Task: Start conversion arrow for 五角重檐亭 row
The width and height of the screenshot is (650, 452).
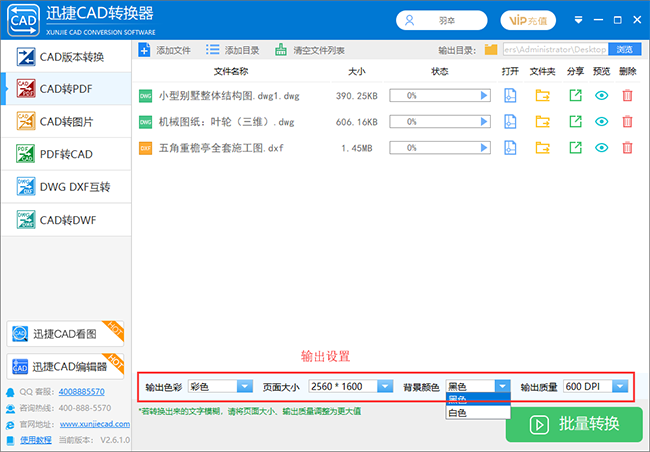Action: (x=483, y=148)
